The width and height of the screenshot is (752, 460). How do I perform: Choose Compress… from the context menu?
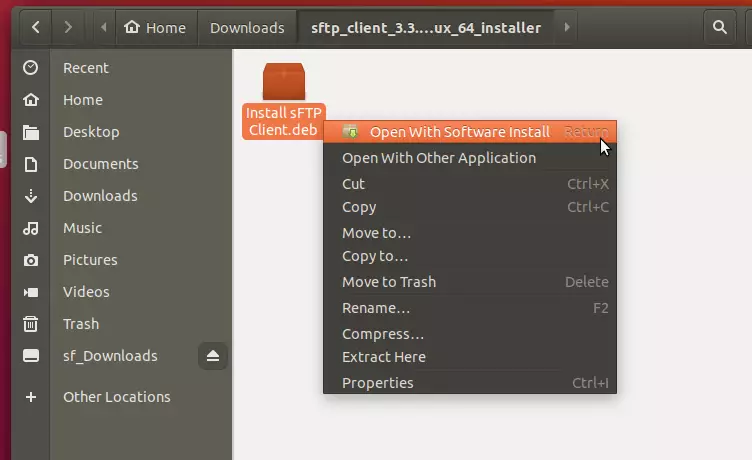click(x=470, y=334)
